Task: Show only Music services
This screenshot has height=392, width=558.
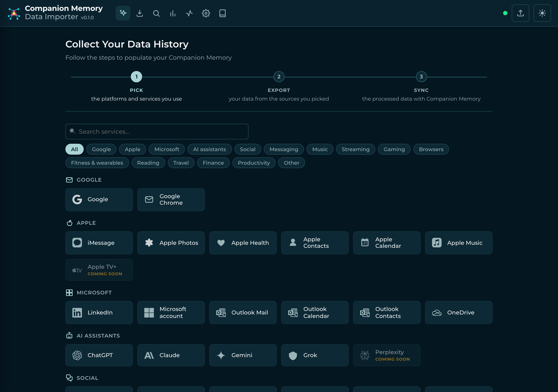Action: point(320,149)
